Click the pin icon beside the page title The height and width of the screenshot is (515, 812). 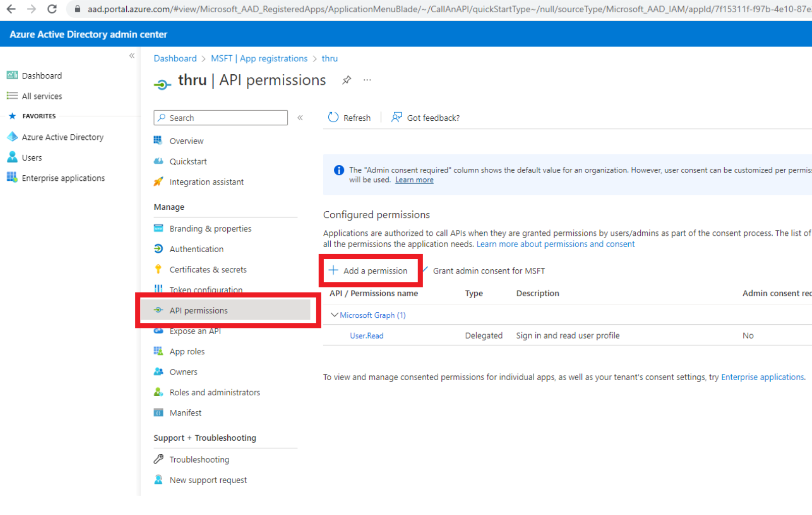346,80
